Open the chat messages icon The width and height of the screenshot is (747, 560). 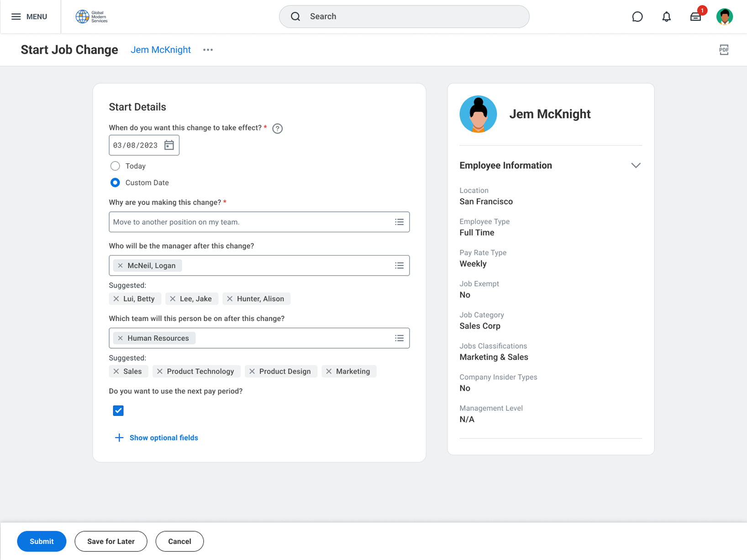point(637,17)
